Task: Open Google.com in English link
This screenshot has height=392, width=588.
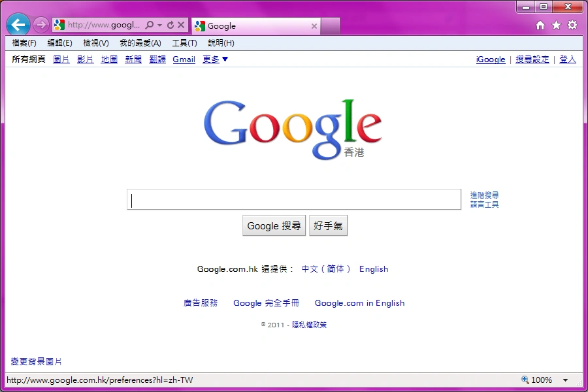Action: 359,302
